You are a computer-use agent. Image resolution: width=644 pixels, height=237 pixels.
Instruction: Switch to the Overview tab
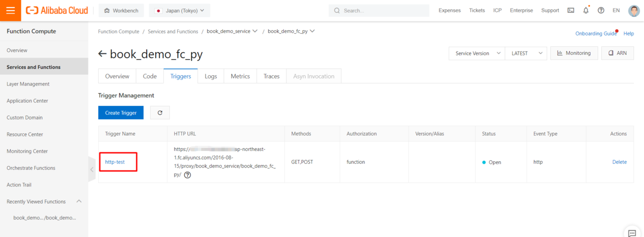(117, 76)
